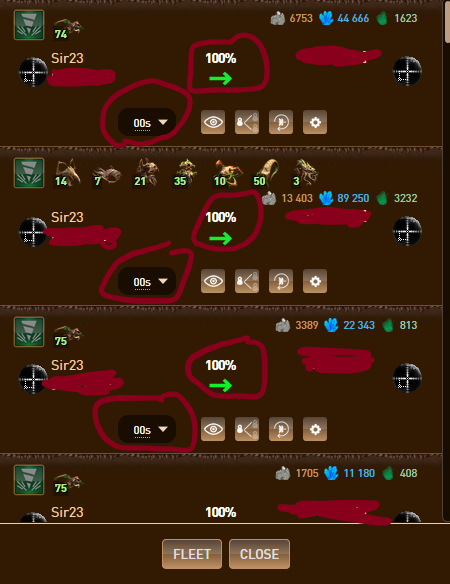Image resolution: width=450 pixels, height=584 pixels.
Task: Click the split fleet icon in first row
Action: [247, 122]
